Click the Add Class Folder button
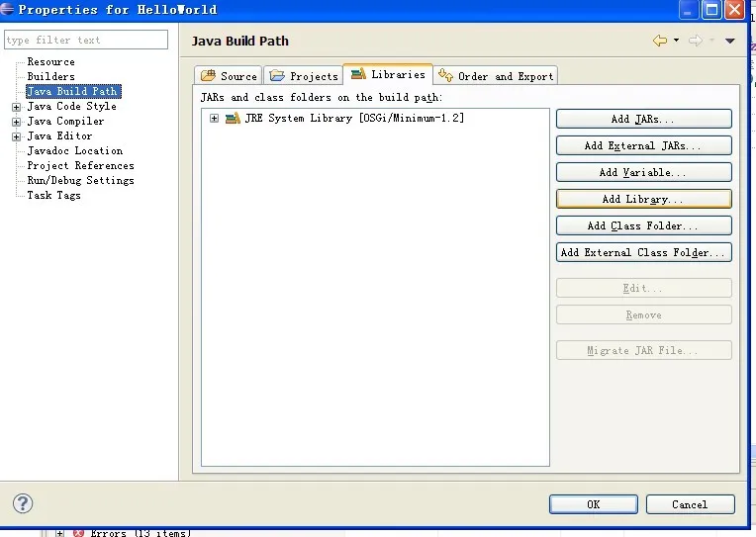 click(x=643, y=225)
